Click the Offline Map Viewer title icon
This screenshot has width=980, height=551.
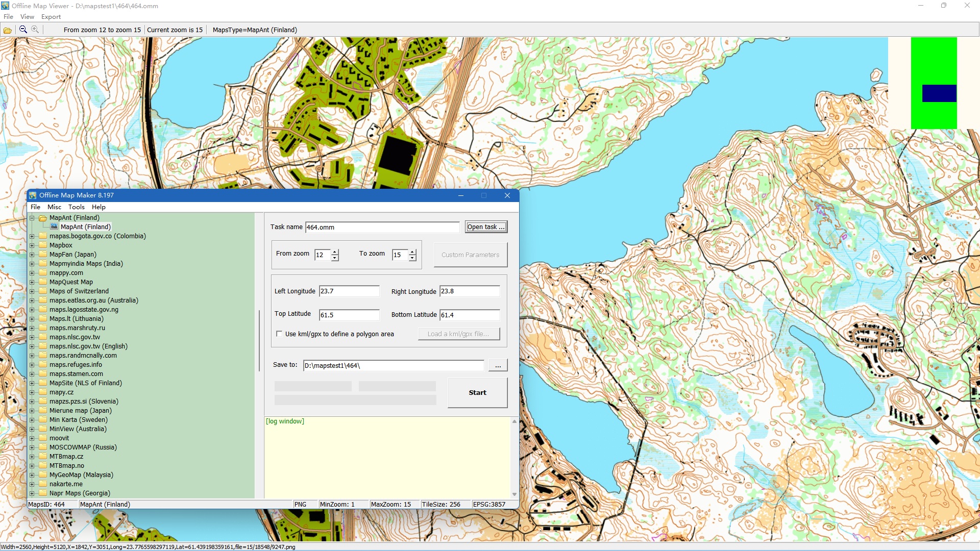(x=5, y=6)
